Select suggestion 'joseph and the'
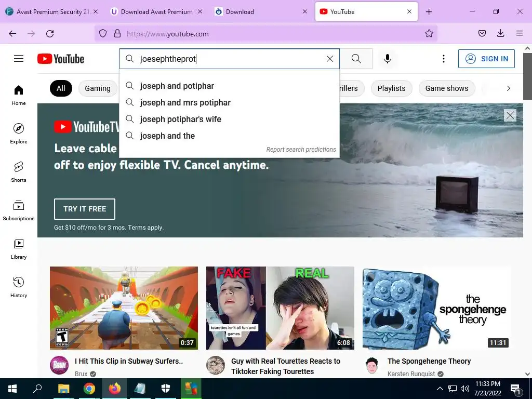Viewport: 532px width, 399px height. click(x=229, y=136)
